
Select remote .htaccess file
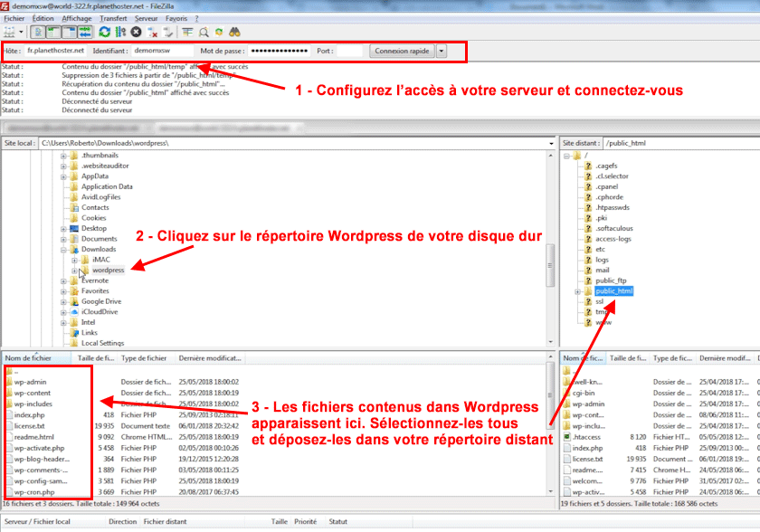tap(586, 437)
